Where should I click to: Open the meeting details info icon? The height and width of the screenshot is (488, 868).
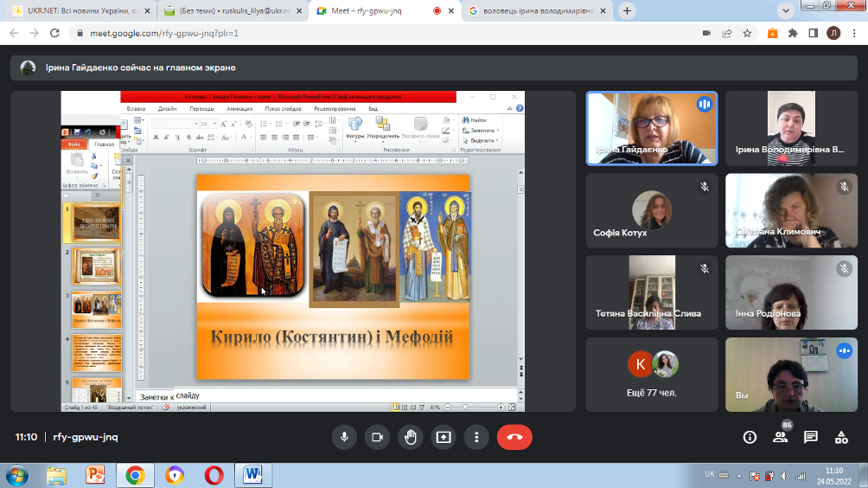point(750,437)
